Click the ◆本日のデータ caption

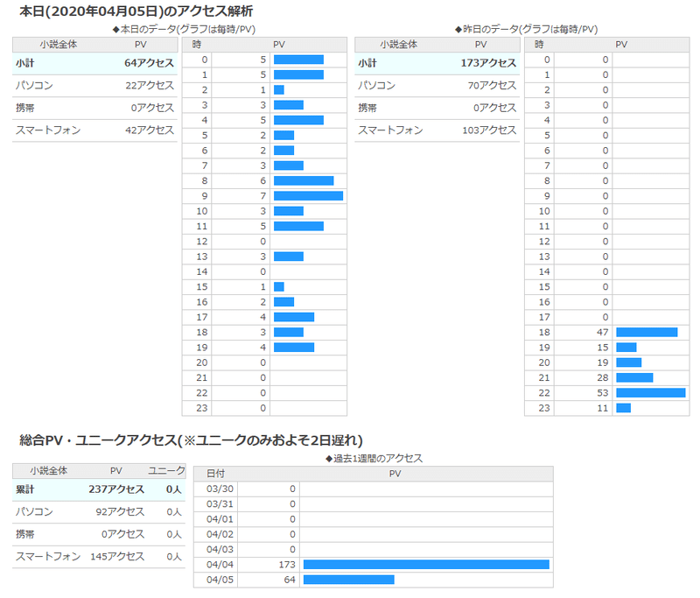pos(184,30)
